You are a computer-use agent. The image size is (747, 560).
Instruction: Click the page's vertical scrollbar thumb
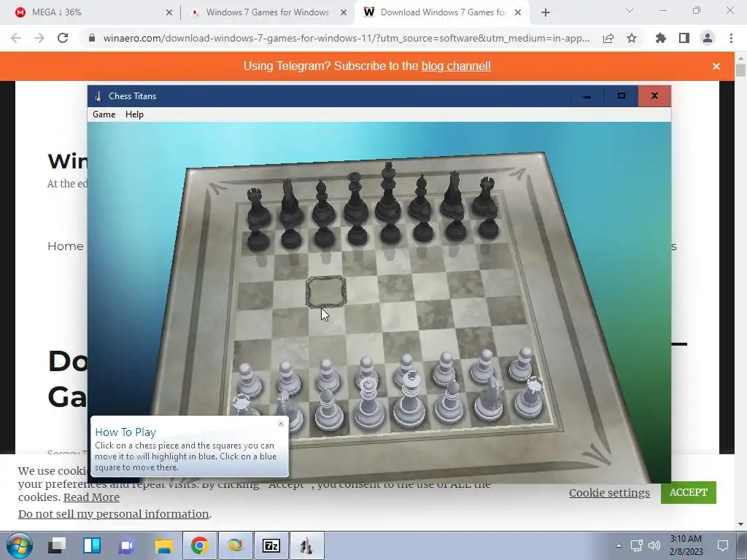click(740, 71)
